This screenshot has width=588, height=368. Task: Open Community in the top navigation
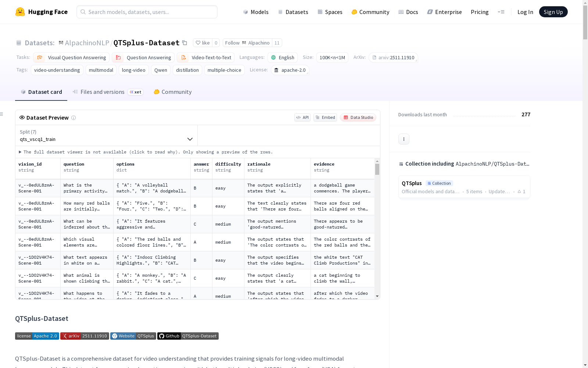click(370, 12)
